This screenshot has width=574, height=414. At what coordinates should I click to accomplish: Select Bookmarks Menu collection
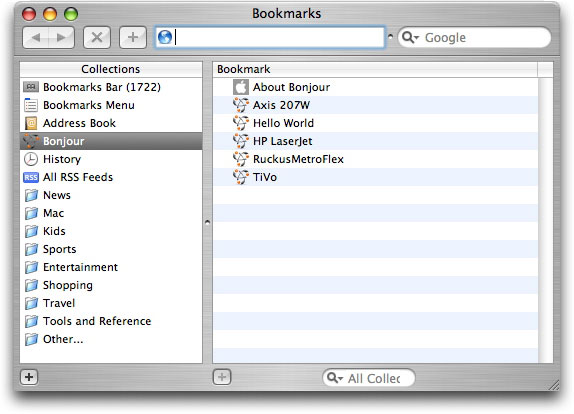tap(111, 105)
